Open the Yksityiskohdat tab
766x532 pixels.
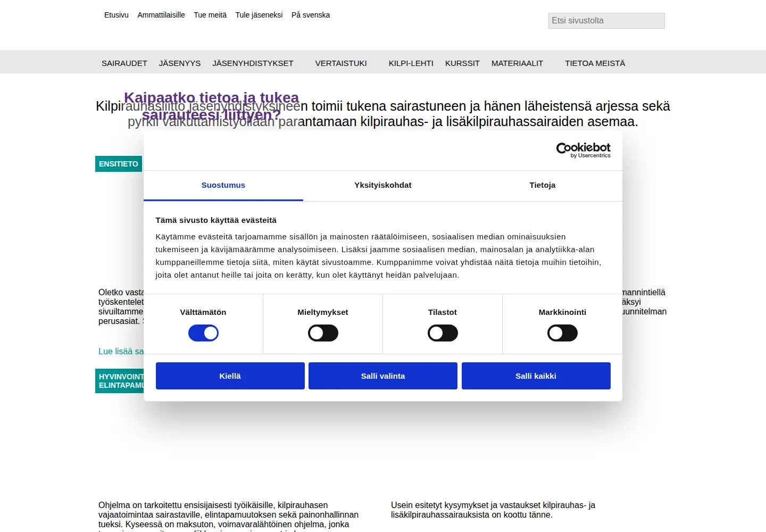[x=383, y=185]
